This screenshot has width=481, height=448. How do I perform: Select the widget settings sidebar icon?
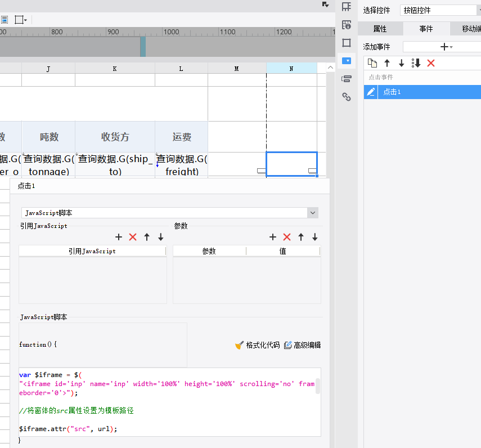pyautogui.click(x=347, y=61)
